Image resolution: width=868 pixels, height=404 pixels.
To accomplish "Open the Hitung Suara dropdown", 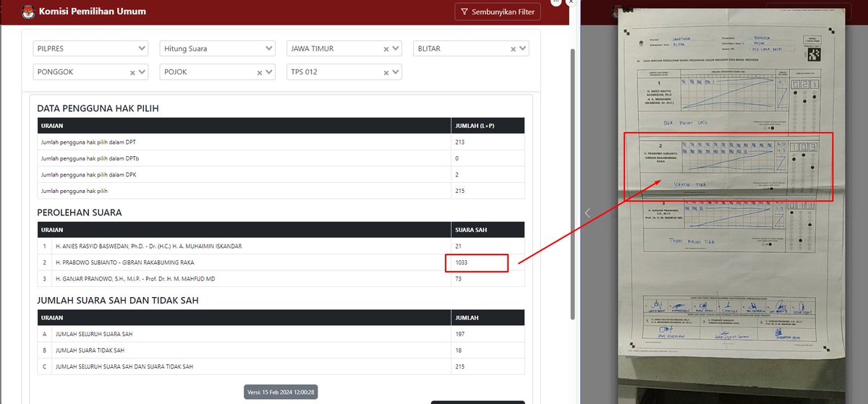I will [x=217, y=48].
